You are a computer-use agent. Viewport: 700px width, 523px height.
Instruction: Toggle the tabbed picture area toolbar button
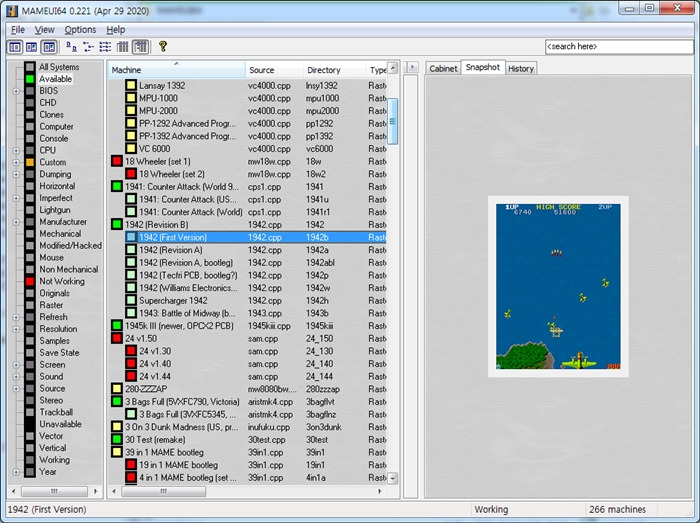[x=49, y=47]
